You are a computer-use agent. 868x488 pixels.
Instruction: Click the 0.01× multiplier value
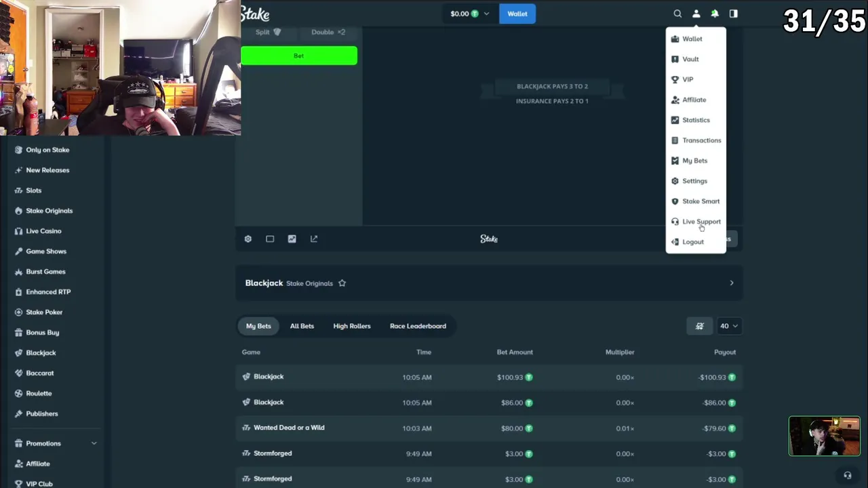[x=625, y=428]
